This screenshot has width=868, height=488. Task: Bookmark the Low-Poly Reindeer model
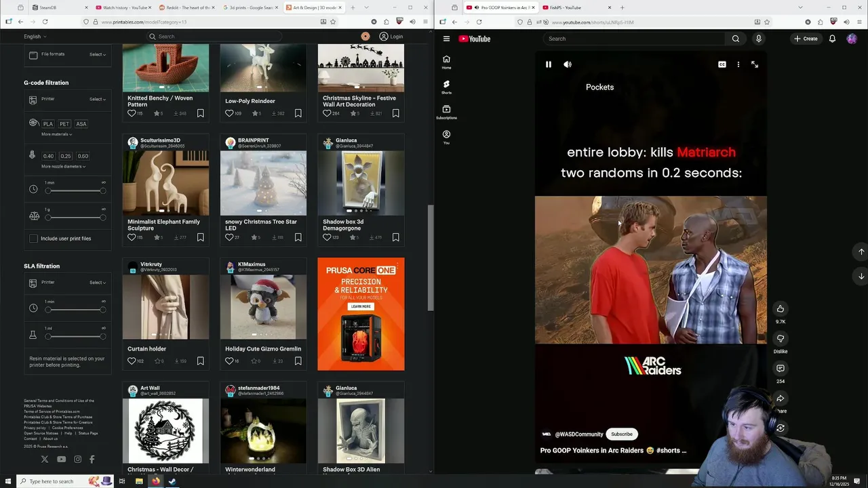pos(298,113)
